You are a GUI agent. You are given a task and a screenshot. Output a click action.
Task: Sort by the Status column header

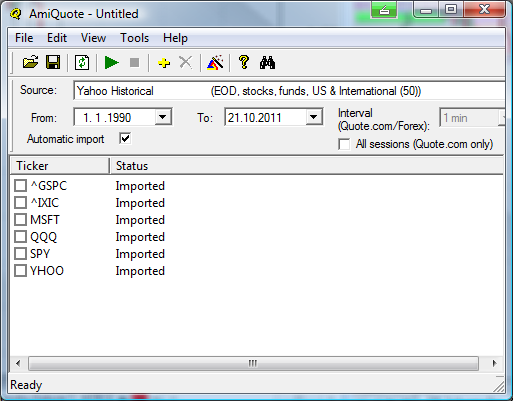tap(307, 166)
